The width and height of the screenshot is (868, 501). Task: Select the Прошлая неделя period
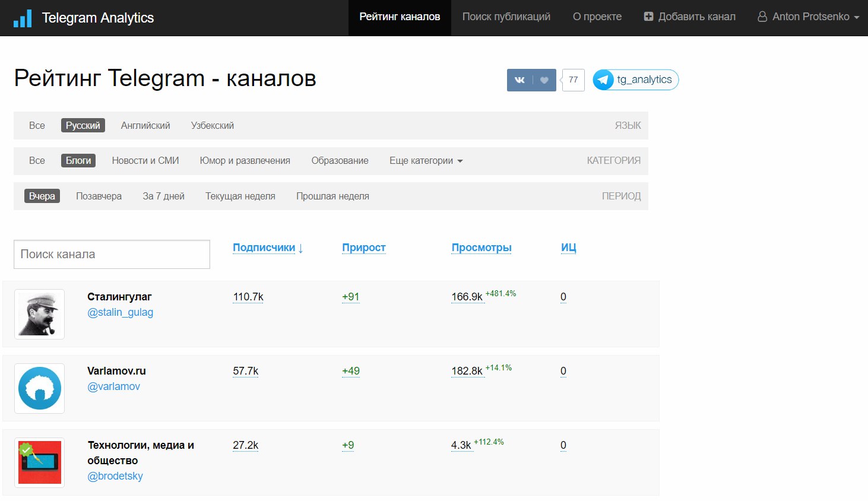coord(333,196)
